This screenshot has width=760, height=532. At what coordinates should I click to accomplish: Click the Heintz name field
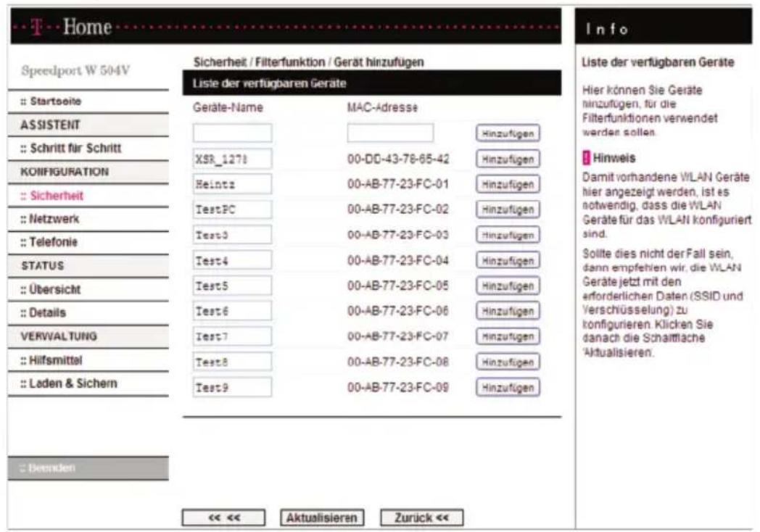[x=232, y=184]
